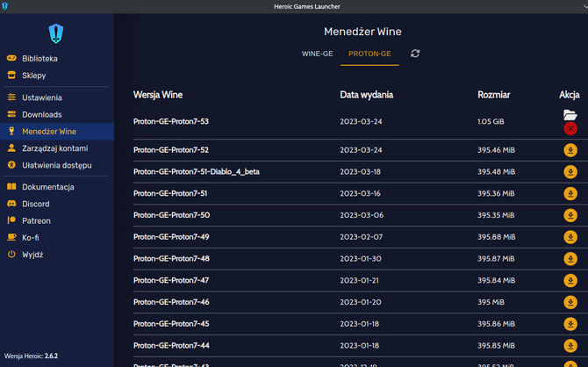Download Proton-GE-Proton7-52
The height and width of the screenshot is (367, 588).
[570, 150]
